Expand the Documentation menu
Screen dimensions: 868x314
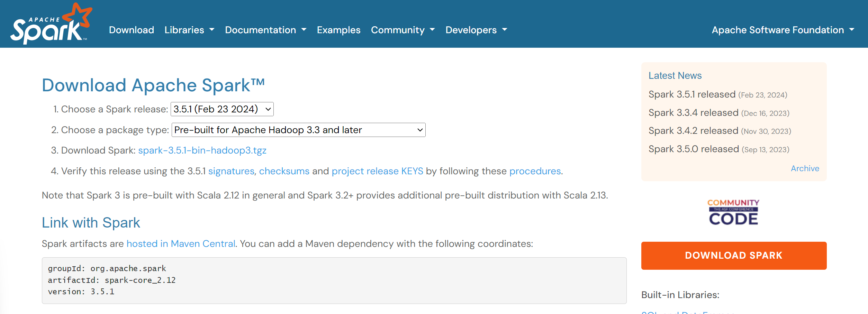click(265, 30)
